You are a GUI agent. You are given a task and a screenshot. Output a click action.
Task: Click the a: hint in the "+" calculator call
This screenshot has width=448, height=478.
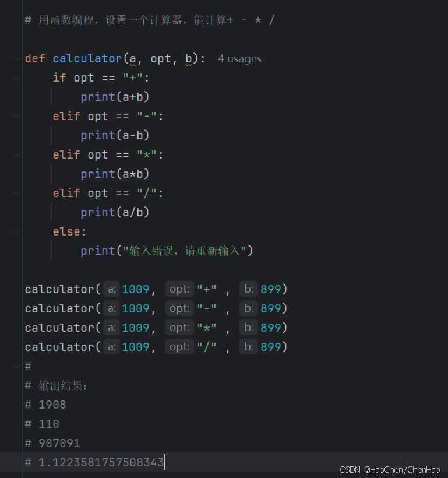pos(111,289)
